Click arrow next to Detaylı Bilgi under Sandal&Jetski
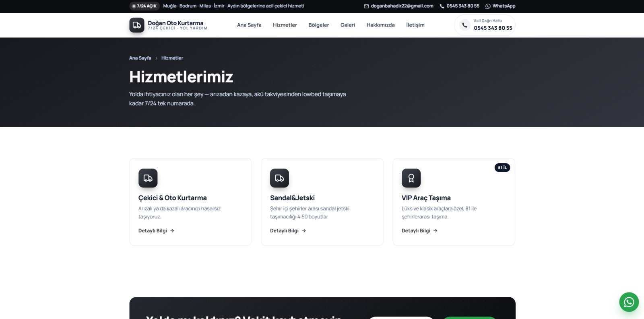Viewport: 644px width, 319px height. 304,231
